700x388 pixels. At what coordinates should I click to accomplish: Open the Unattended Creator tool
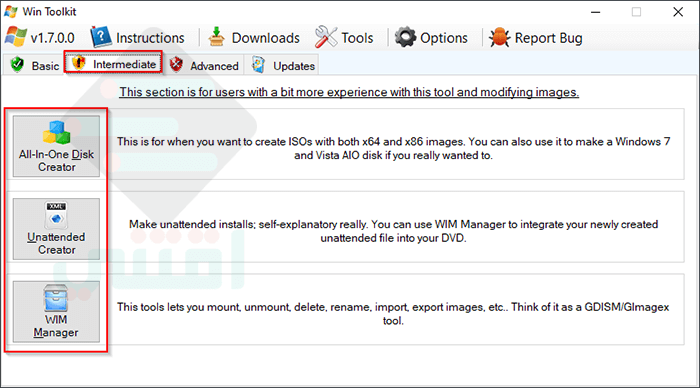(x=56, y=229)
